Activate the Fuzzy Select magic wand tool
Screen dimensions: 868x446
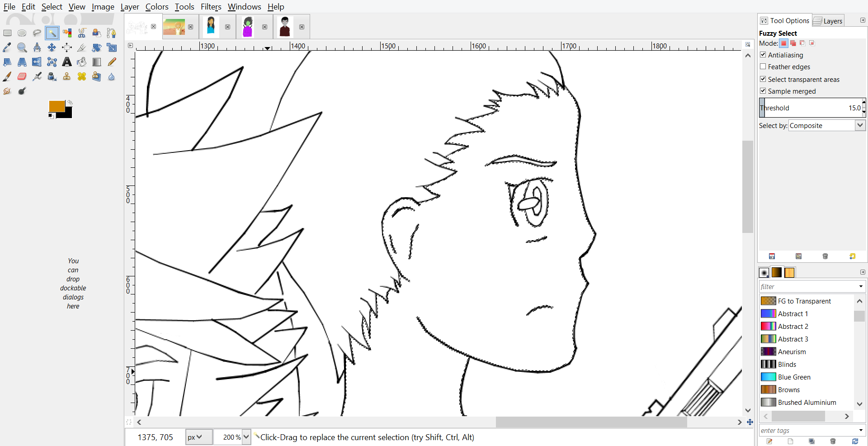click(52, 33)
